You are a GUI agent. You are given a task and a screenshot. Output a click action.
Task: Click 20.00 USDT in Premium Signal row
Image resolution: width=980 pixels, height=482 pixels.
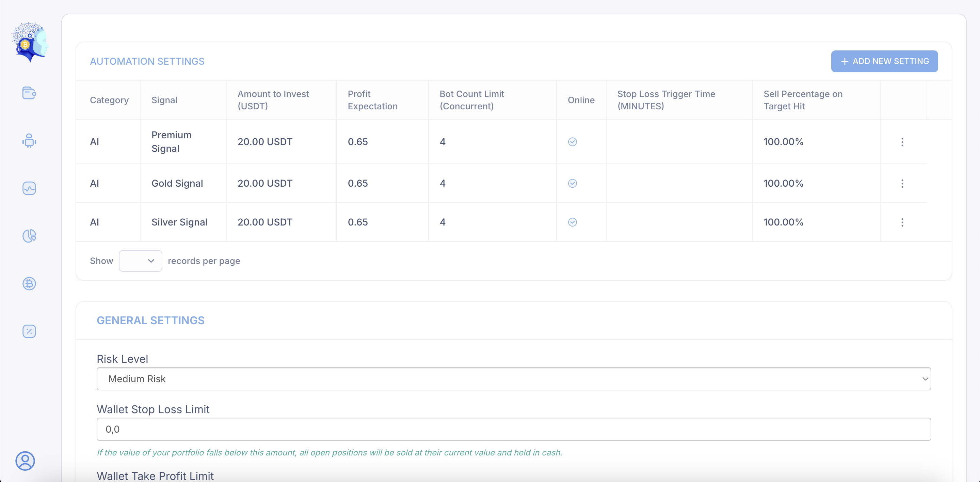click(265, 142)
